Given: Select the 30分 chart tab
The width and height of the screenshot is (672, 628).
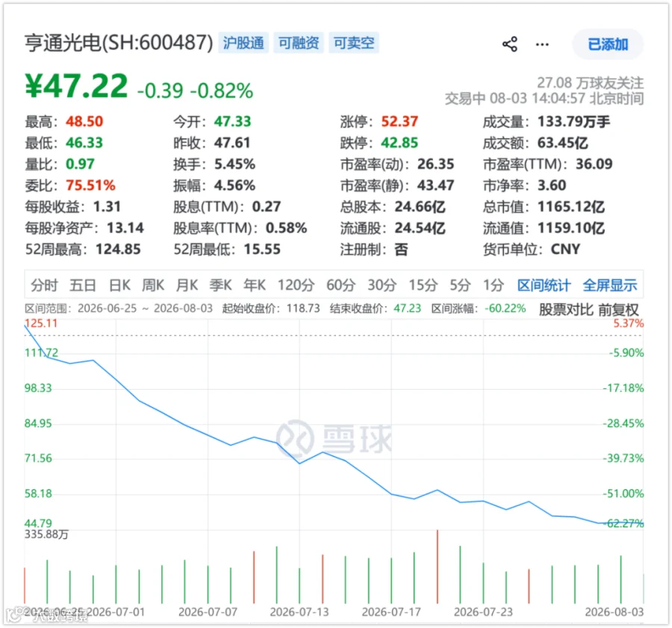Looking at the screenshot, I should (x=382, y=285).
